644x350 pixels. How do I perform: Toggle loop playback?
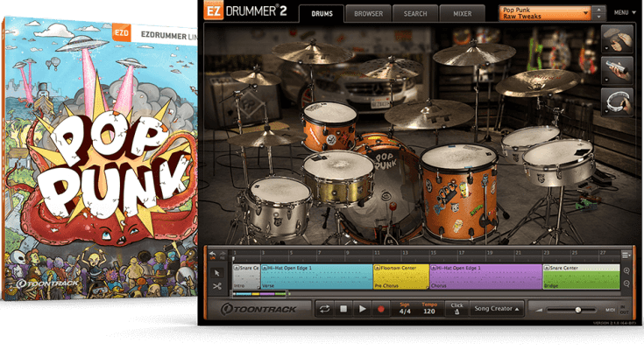point(324,309)
